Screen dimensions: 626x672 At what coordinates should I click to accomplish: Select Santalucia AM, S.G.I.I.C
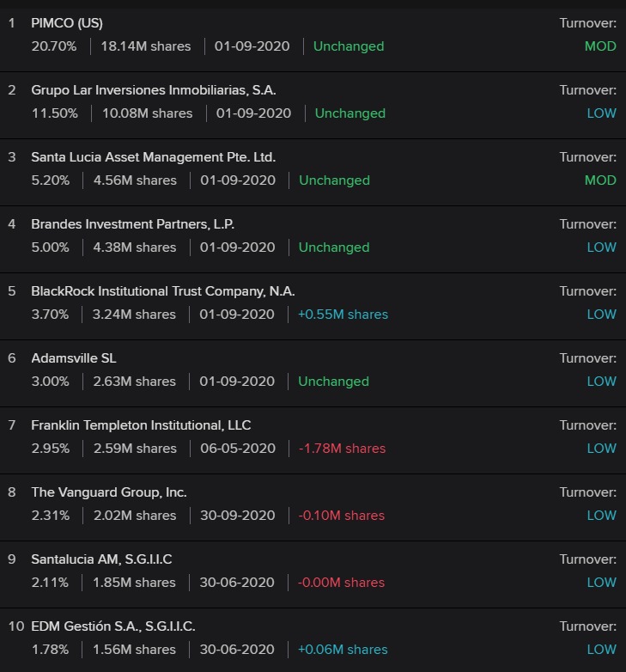pyautogui.click(x=101, y=559)
